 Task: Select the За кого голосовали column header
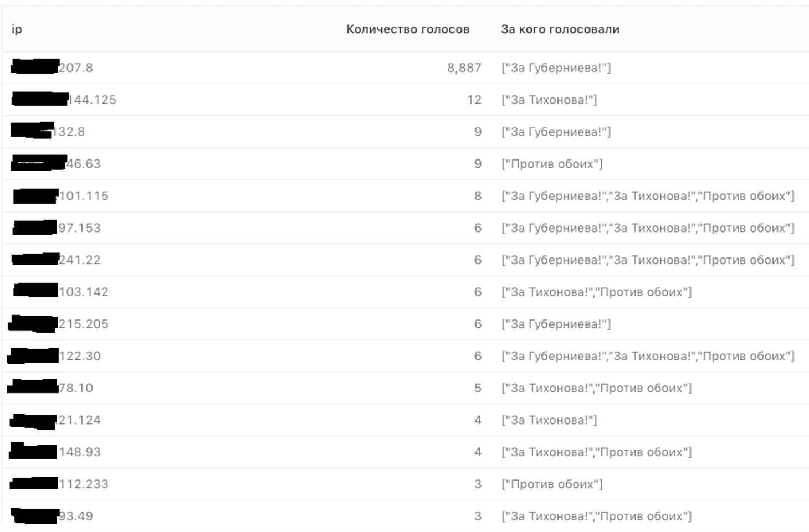pos(560,29)
